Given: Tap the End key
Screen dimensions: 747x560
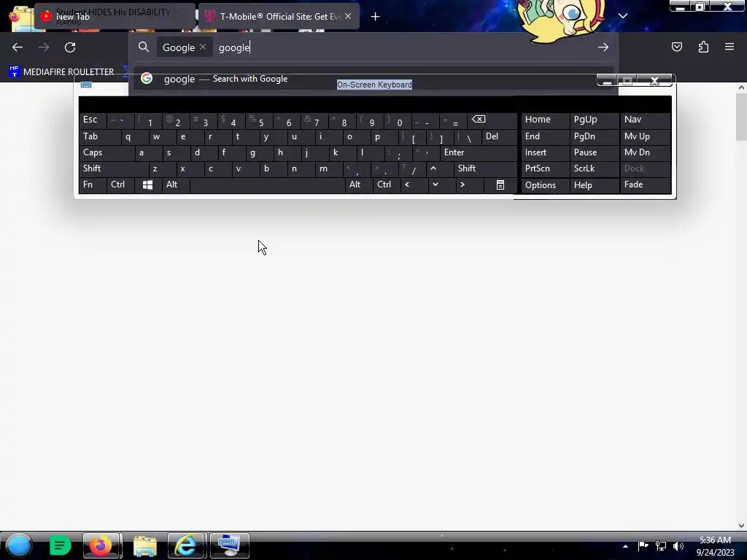Looking at the screenshot, I should point(546,136).
